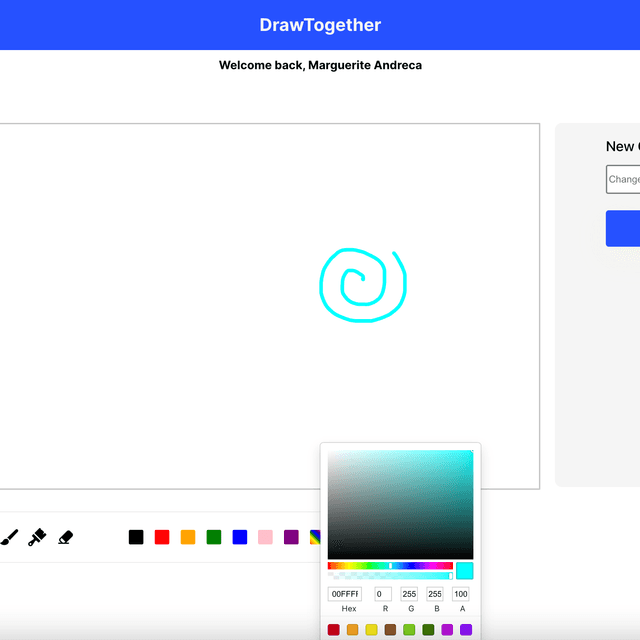Select the eraser tool
This screenshot has height=640, width=640.
point(66,537)
